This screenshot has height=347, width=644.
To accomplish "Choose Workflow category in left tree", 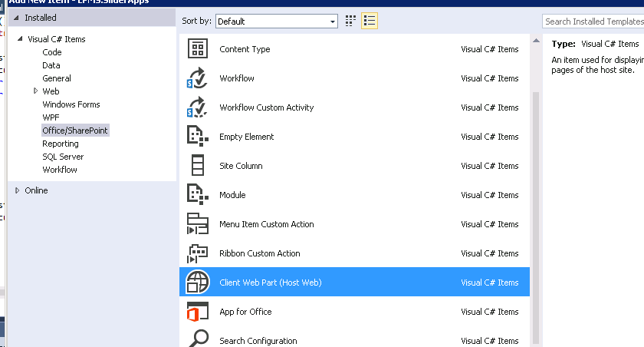I will 60,170.
